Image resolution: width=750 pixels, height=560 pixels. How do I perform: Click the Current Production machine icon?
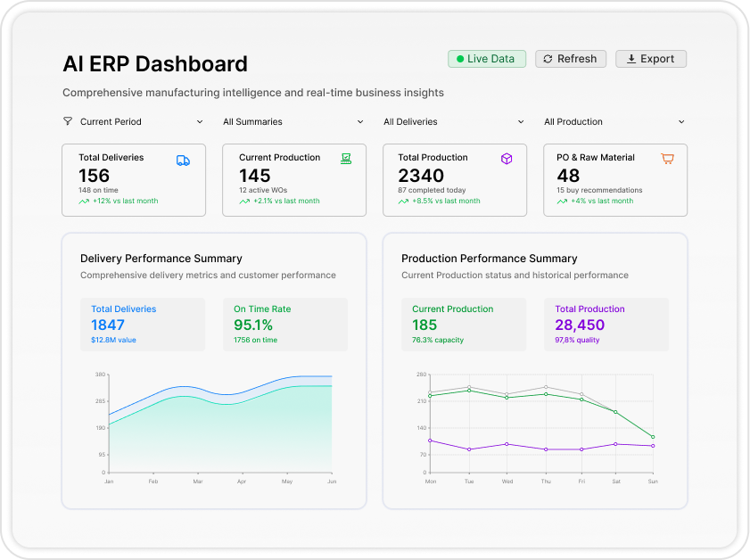[x=346, y=158]
